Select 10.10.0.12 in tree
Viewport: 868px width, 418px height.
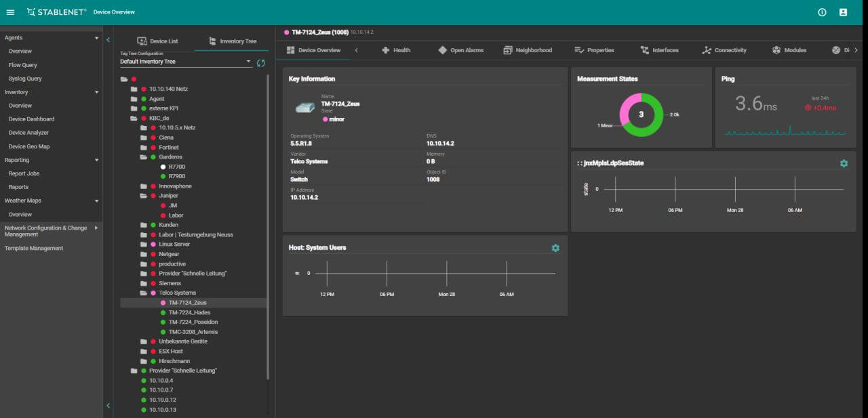pos(162,400)
